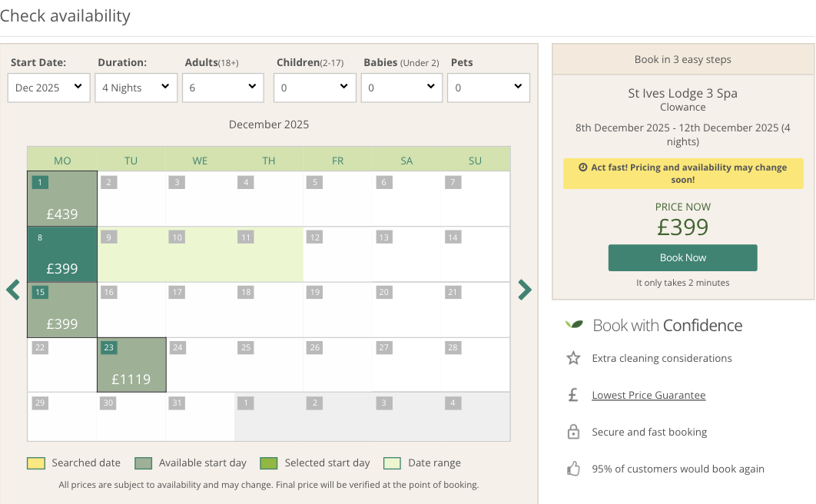Click the 'Check availability' heading

(65, 16)
